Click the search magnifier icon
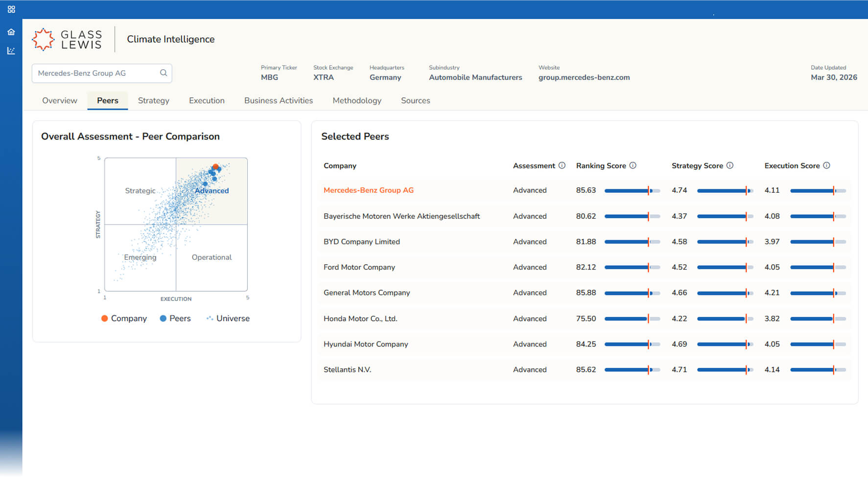 [x=164, y=73]
